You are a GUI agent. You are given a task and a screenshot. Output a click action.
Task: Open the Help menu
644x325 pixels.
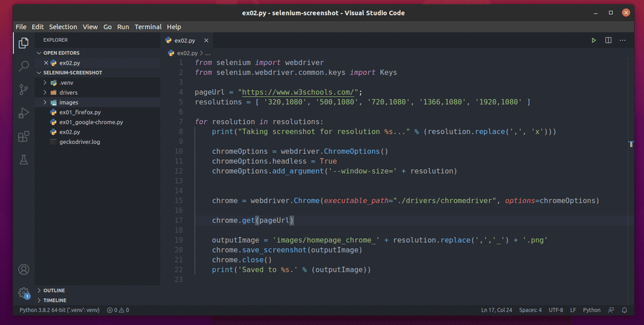(174, 27)
